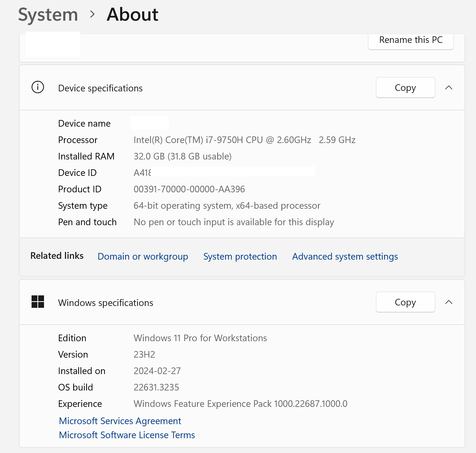Viewport: 476px width, 453px height.
Task: Click the info icon beside Device specifications
Action: (38, 87)
